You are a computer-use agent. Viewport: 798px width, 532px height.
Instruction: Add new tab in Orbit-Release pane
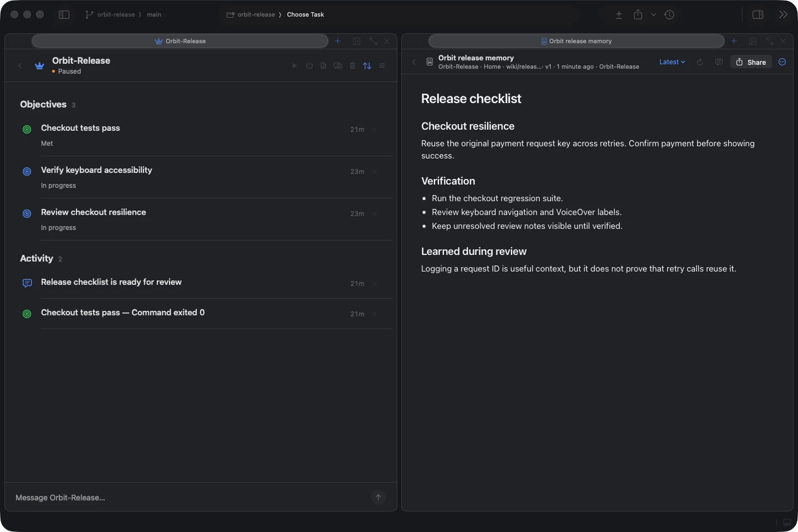point(337,41)
